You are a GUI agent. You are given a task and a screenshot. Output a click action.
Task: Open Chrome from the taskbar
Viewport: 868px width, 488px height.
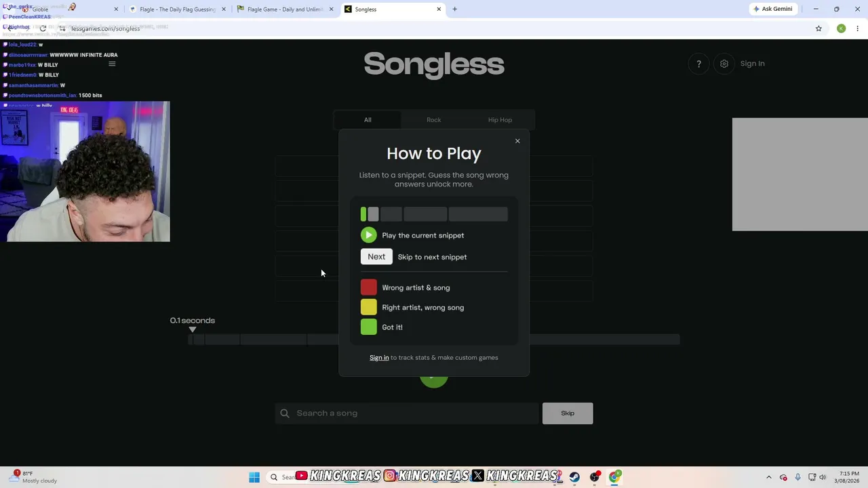(x=614, y=477)
